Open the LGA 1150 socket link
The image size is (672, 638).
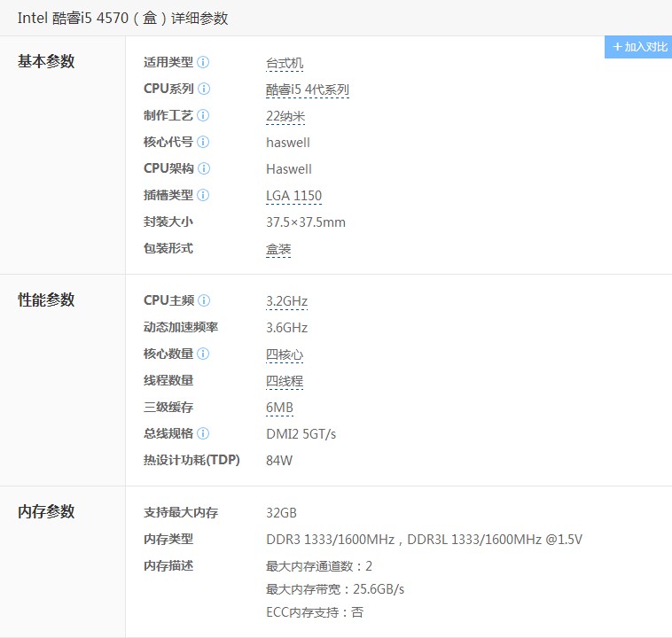coord(293,196)
